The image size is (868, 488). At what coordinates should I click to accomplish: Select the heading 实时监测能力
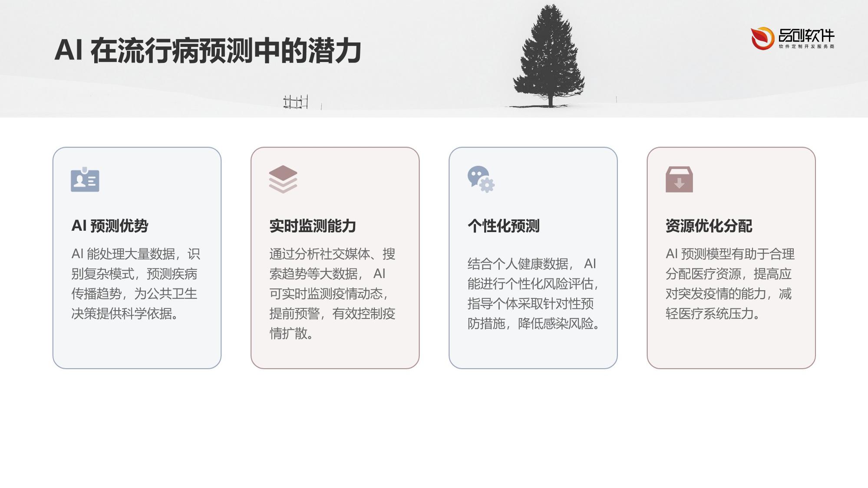[313, 226]
